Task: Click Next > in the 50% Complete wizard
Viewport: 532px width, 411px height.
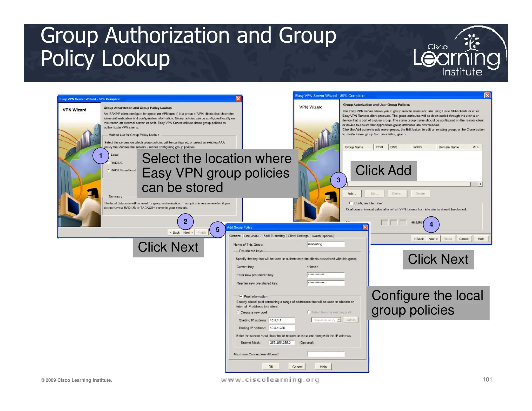Action: (x=188, y=233)
